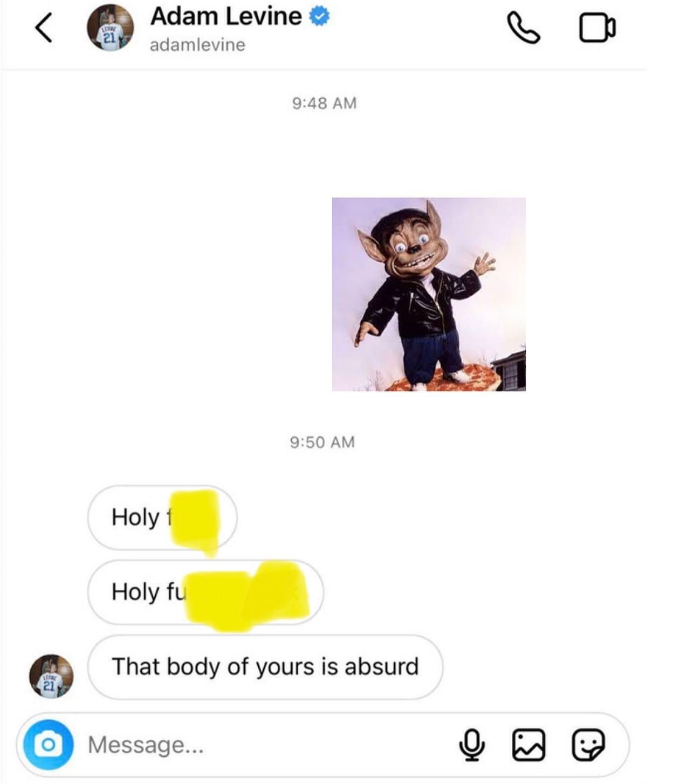Tap the 9:50 AM timestamp
Viewport: 673px width, 784px height.
[x=322, y=442]
